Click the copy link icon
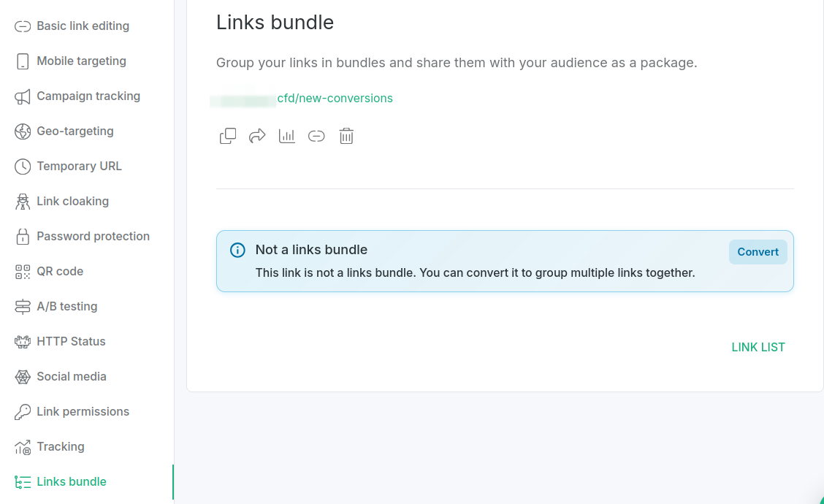Screen dimensions: 824x504 click(228, 136)
